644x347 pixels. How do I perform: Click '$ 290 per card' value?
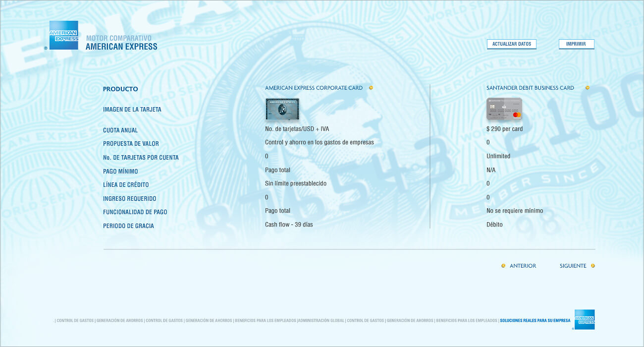tap(505, 129)
